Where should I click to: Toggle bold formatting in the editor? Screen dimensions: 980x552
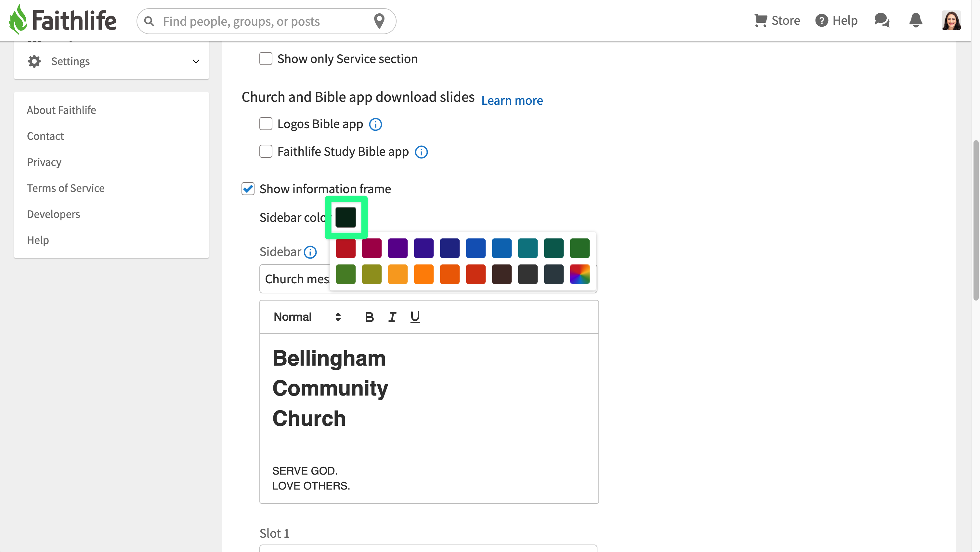(369, 317)
